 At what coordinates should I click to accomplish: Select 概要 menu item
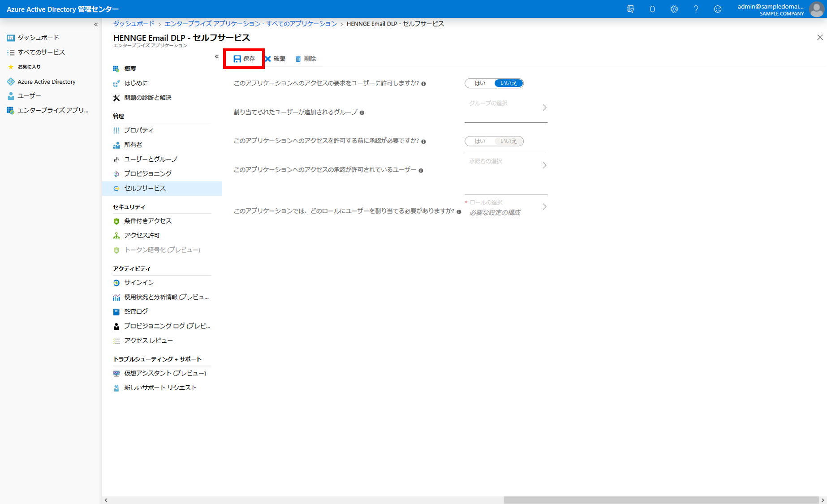[x=130, y=69]
